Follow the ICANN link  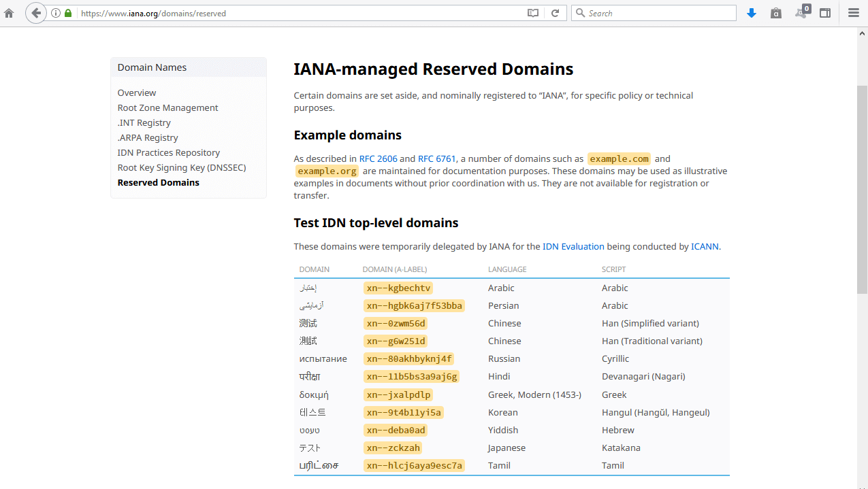point(705,246)
